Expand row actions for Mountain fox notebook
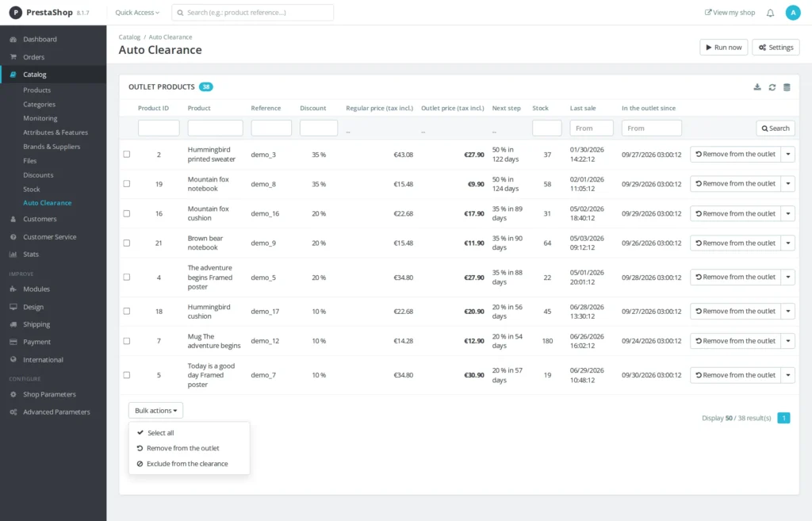 coord(787,184)
